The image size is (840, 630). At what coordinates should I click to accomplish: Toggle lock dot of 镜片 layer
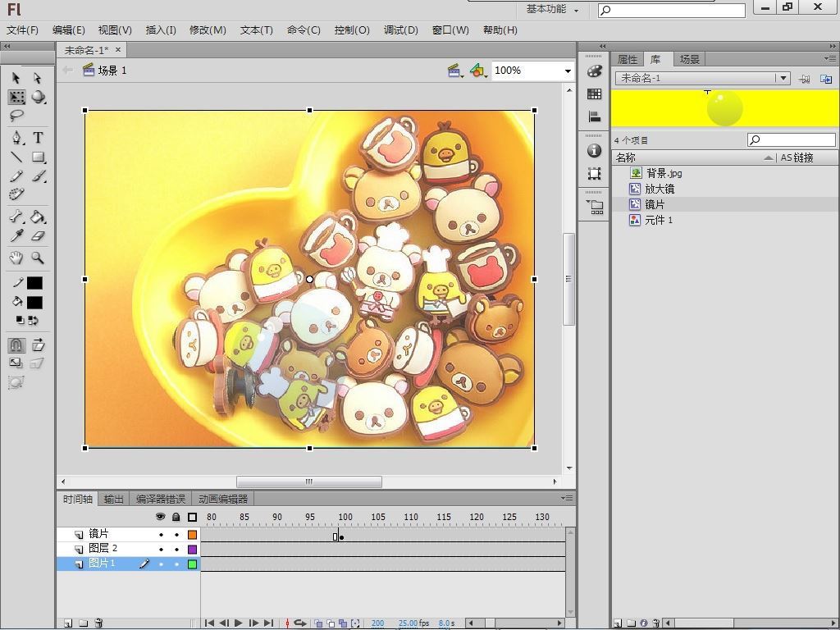pyautogui.click(x=176, y=535)
